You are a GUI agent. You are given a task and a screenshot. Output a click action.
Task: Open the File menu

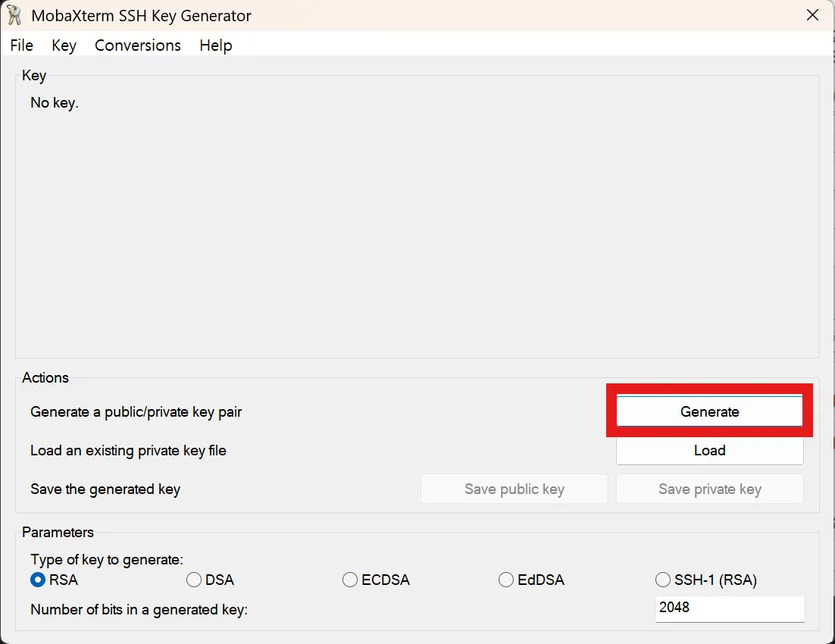(22, 45)
